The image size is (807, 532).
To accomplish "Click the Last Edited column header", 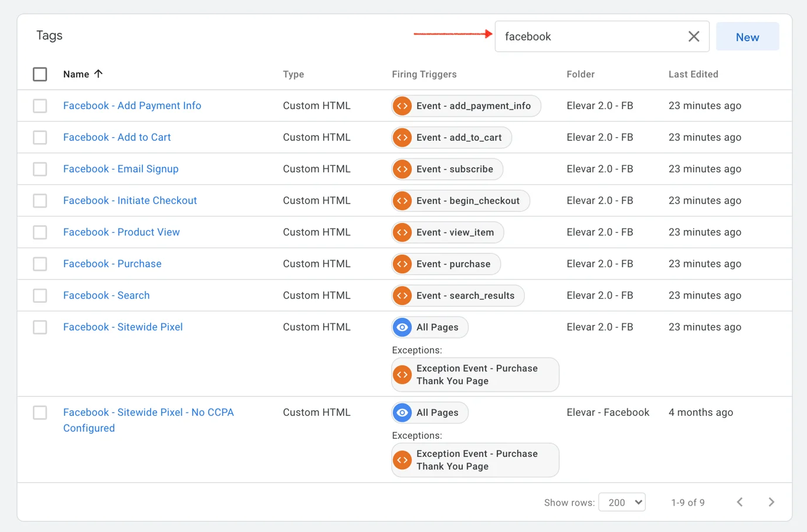I will (693, 74).
